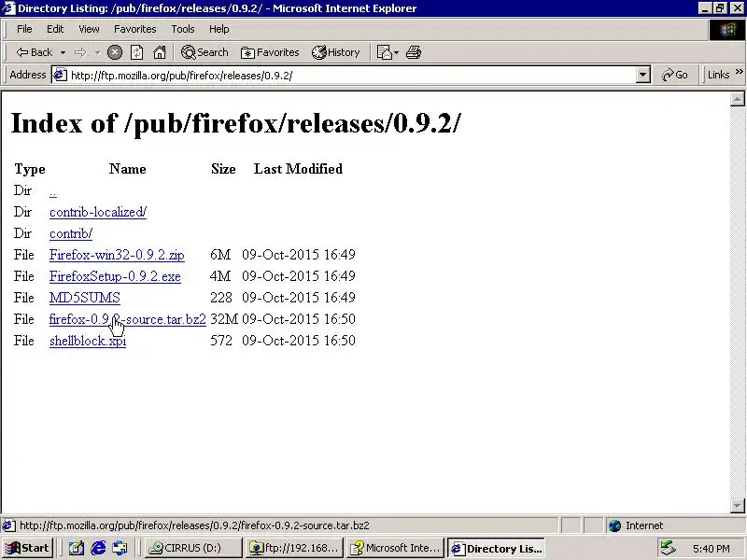Image resolution: width=747 pixels, height=560 pixels.
Task: Click the 6M size value
Action: [220, 255]
